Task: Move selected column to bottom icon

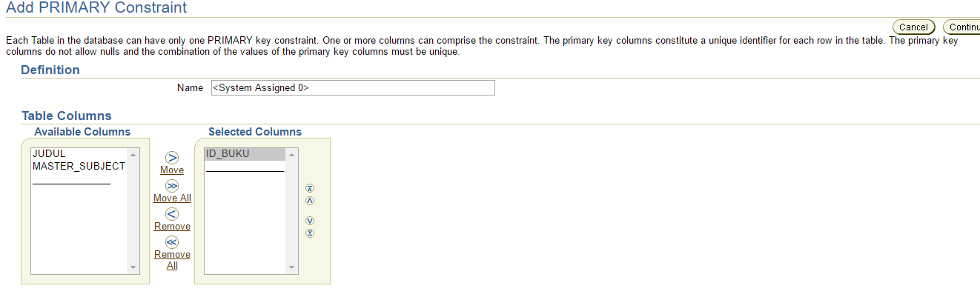Action: tap(310, 233)
